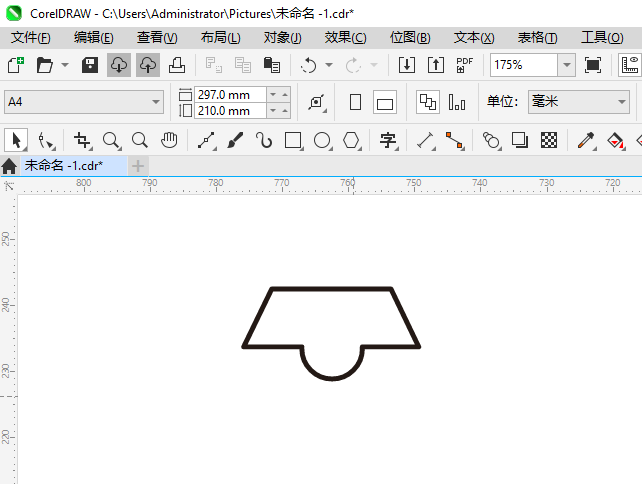Select the Rectangle tool

pyautogui.click(x=293, y=140)
